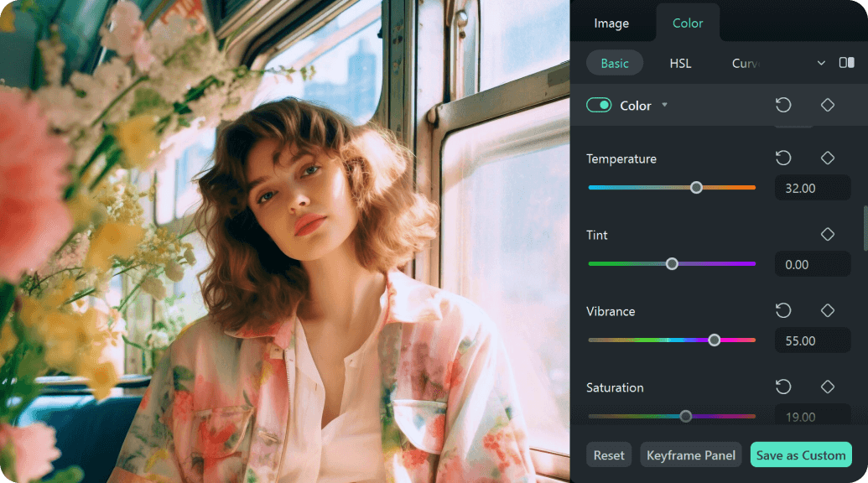Click the Saturation slider handle

[x=686, y=416]
